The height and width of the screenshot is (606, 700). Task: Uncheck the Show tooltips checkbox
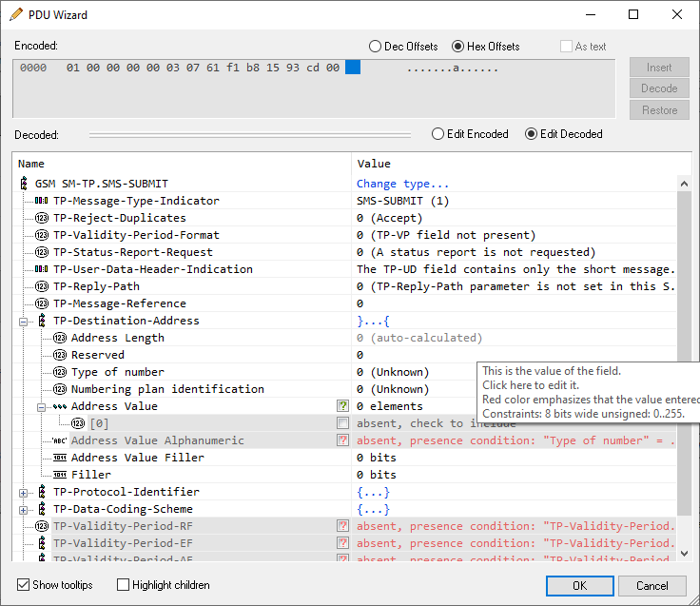pos(24,585)
